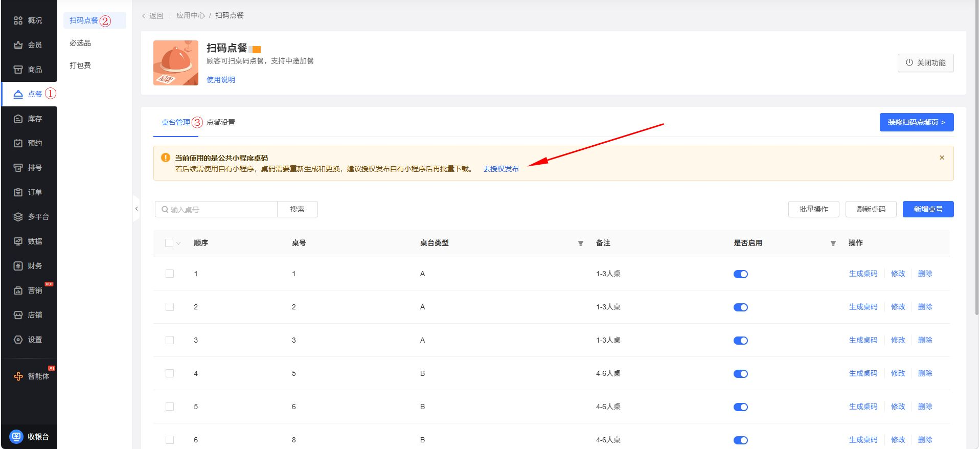This screenshot has width=980, height=449.
Task: Toggle the enable switch for row 1
Action: pos(741,274)
